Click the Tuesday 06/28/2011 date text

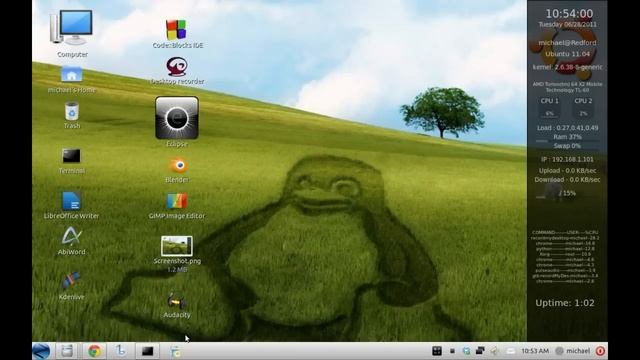pyautogui.click(x=567, y=24)
